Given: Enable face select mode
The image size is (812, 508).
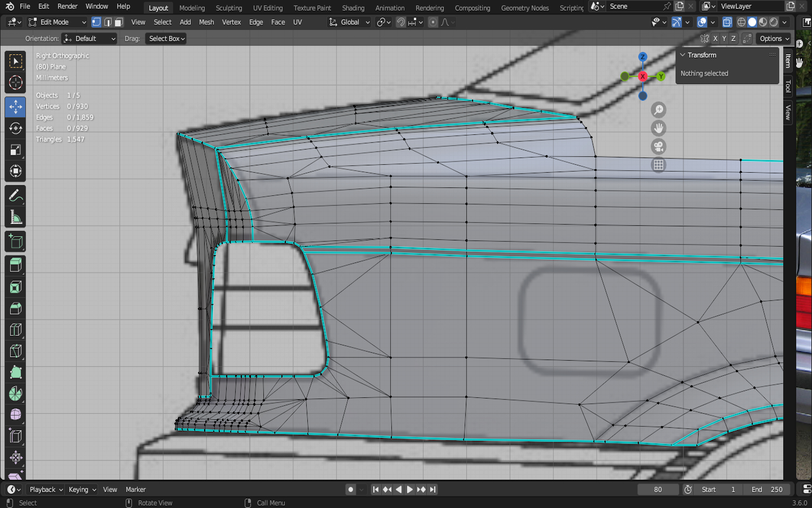Looking at the screenshot, I should pos(118,22).
